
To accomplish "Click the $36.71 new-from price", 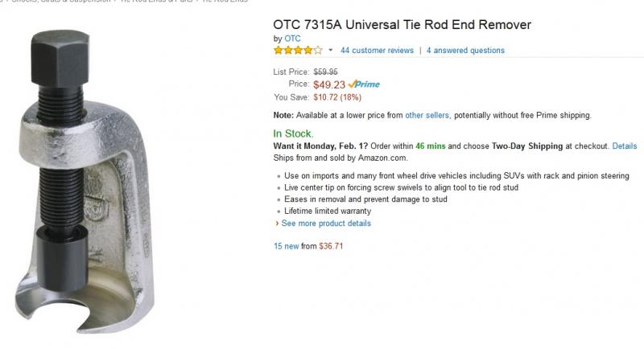I will pyautogui.click(x=332, y=246).
